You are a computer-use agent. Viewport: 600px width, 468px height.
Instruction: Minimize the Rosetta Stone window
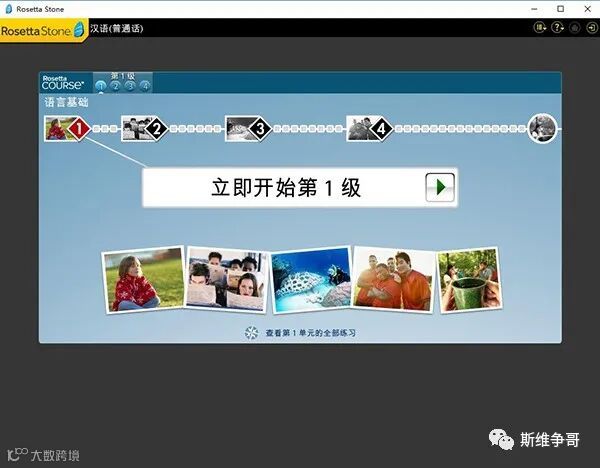click(x=535, y=9)
